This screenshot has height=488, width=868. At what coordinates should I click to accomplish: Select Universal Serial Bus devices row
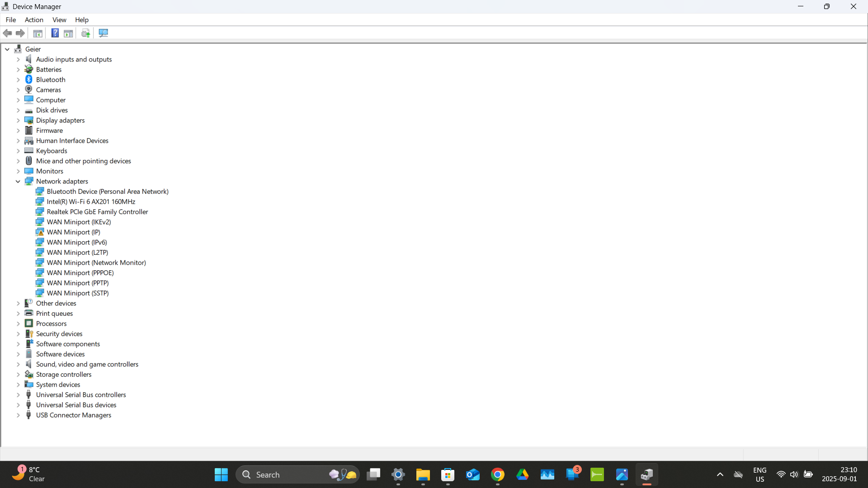(76, 405)
